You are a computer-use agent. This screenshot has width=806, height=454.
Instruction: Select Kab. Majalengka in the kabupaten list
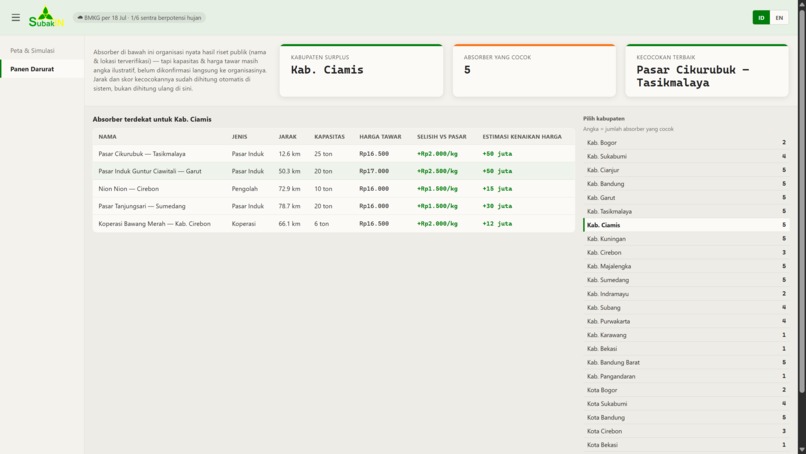tap(686, 266)
